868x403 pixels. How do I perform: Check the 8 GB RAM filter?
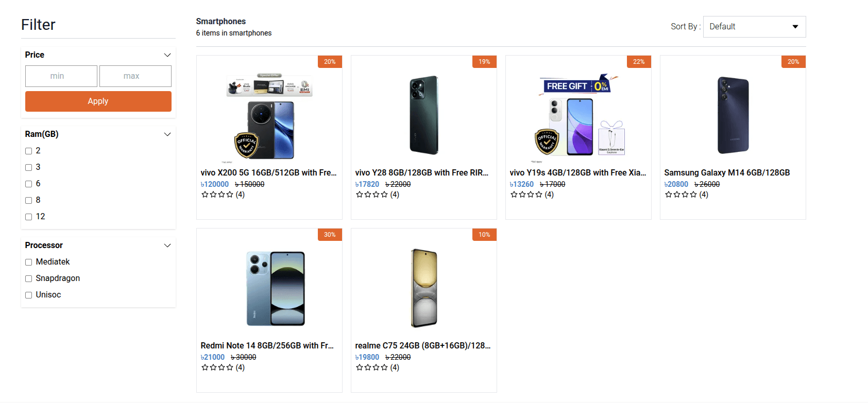click(28, 200)
